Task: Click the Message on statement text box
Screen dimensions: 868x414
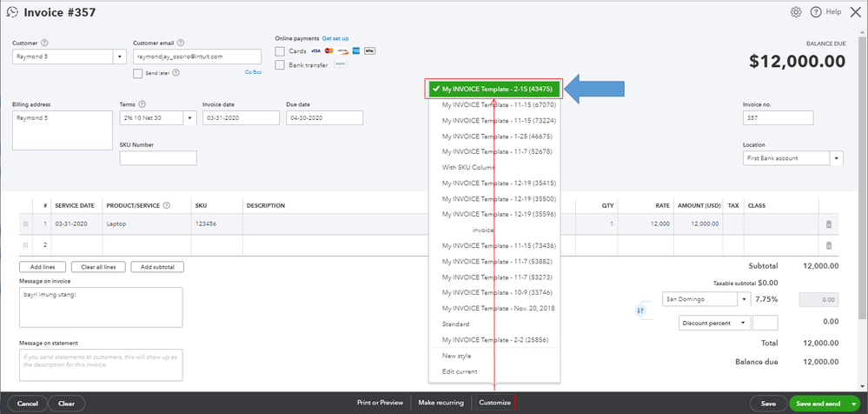Action: coord(101,364)
